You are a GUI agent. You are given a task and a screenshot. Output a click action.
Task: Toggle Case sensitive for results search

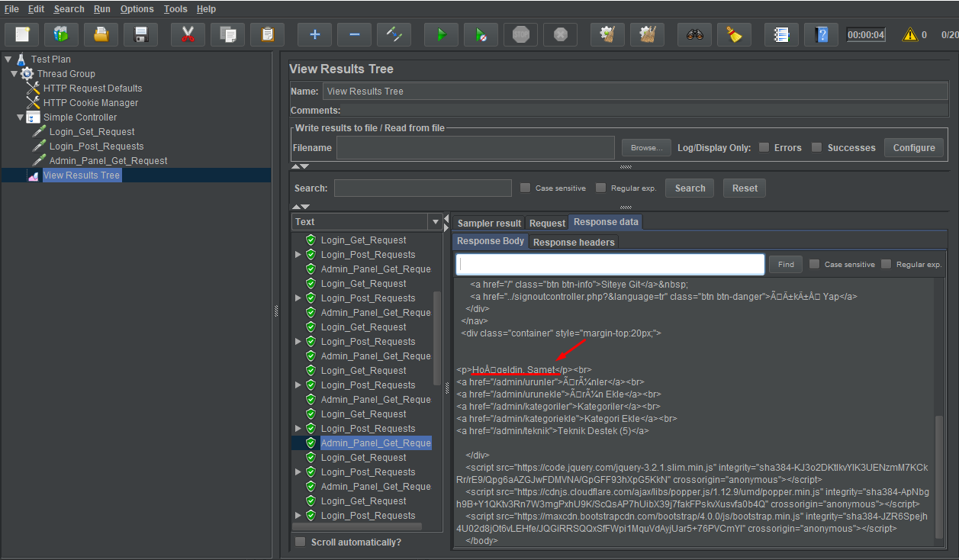click(525, 188)
